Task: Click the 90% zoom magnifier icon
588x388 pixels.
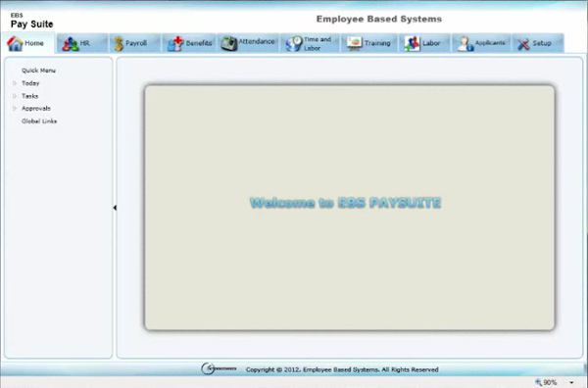Action: click(x=538, y=382)
